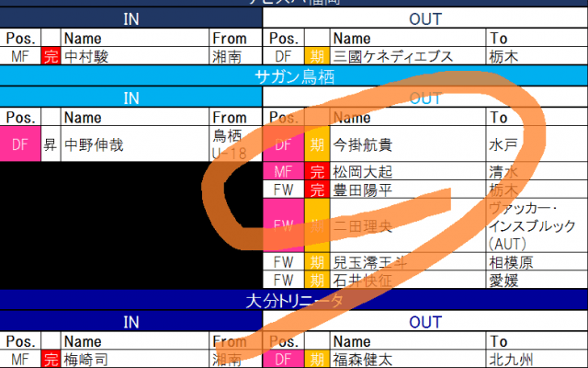
Task: Click the MF cell in 梅崎司 row
Action: click(x=20, y=360)
